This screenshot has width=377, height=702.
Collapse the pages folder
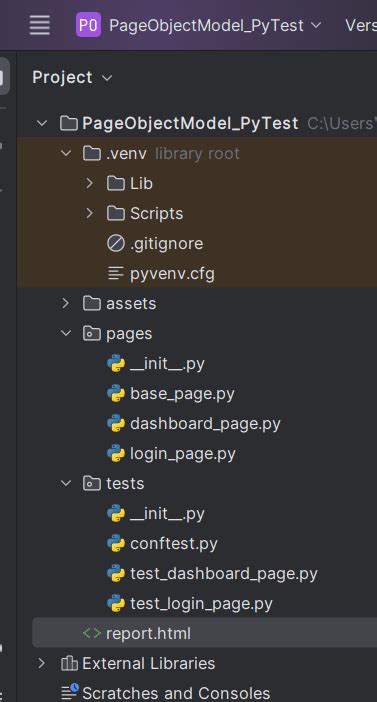[66, 334]
